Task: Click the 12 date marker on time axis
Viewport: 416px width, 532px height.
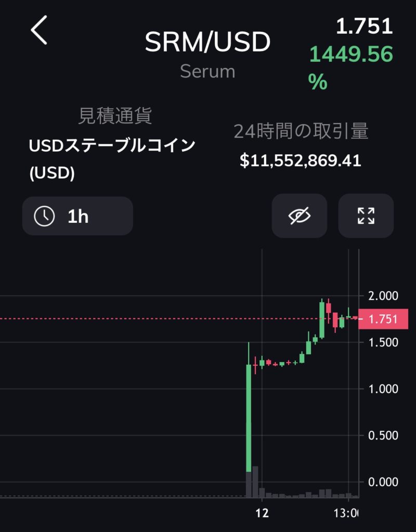Action: [262, 513]
